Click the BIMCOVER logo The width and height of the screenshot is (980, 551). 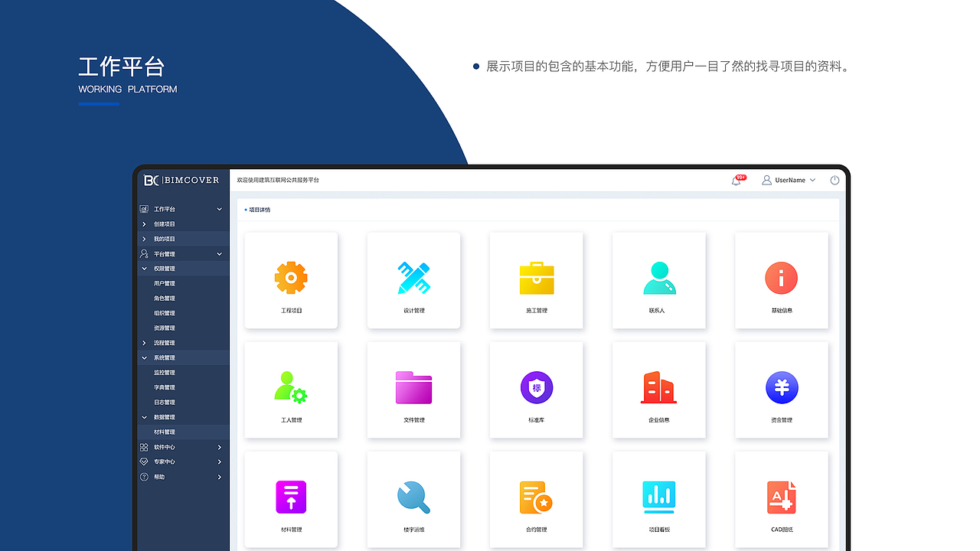[181, 180]
